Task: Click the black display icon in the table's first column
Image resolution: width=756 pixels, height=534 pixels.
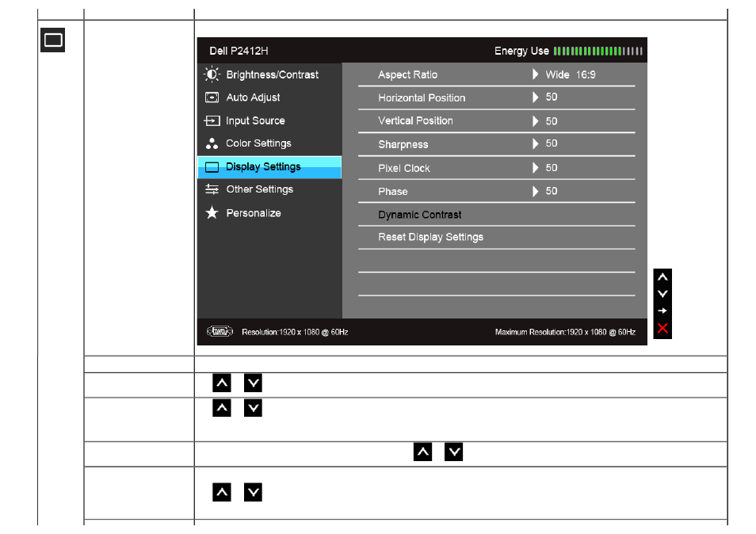Action: (x=53, y=40)
